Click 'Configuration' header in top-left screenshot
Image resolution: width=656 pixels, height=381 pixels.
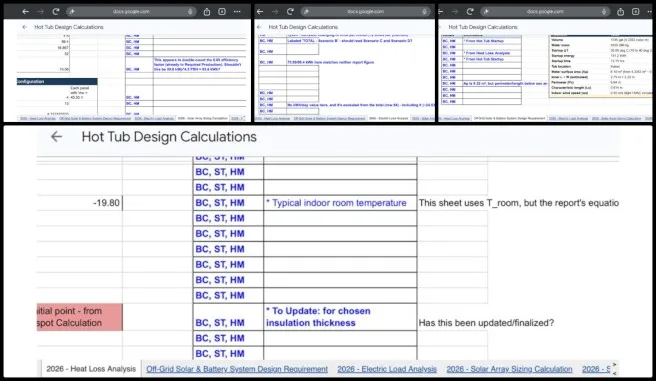point(57,82)
